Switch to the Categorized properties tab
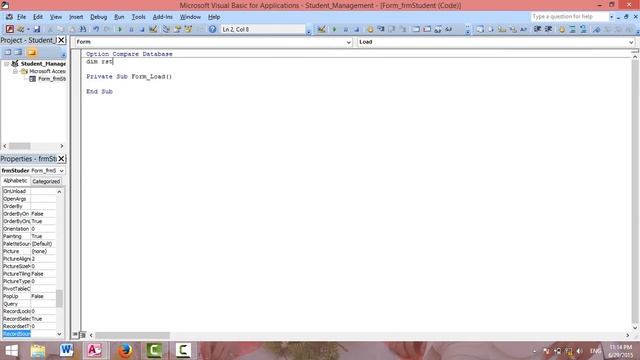 tap(46, 181)
